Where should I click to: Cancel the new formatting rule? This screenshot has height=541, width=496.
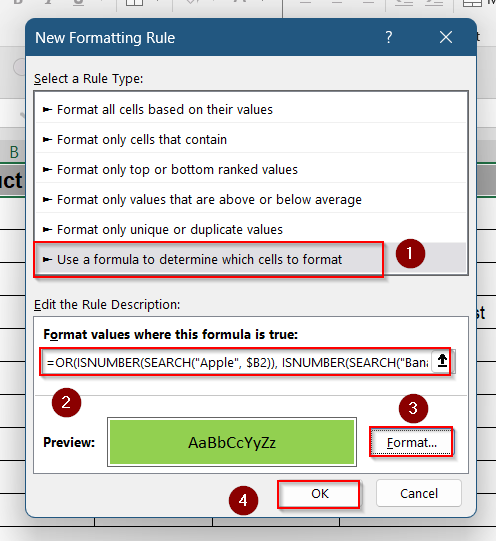[419, 493]
